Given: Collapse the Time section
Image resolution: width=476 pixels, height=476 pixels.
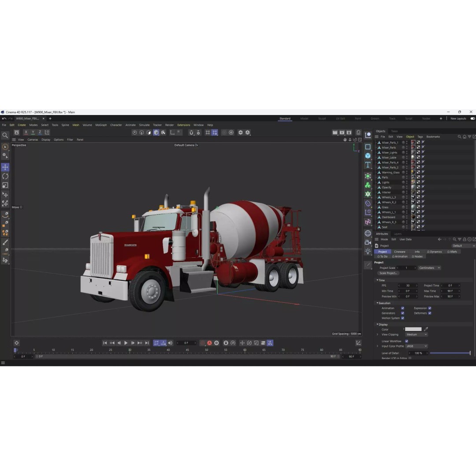Looking at the screenshot, I should pos(377,280).
